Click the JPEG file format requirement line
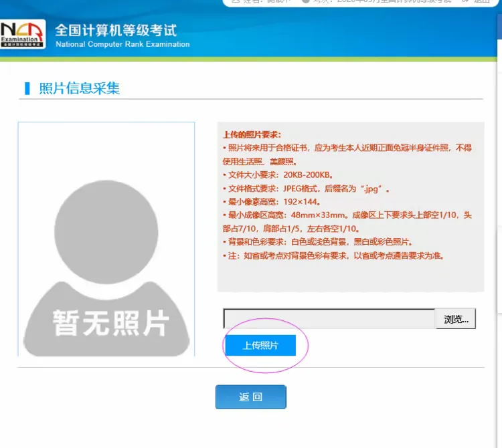This screenshot has height=448, width=502. pyautogui.click(x=309, y=188)
